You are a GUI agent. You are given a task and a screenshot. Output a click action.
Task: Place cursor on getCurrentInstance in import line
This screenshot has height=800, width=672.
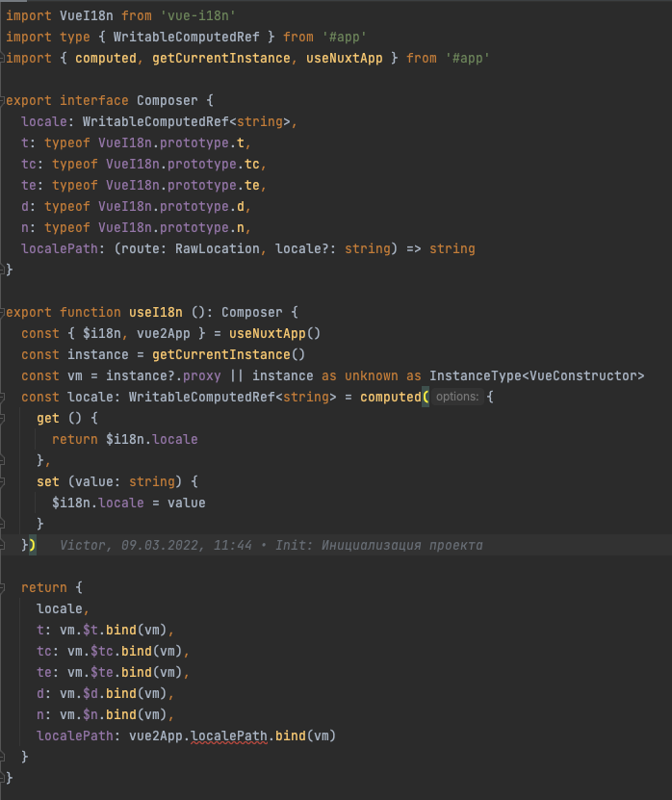pyautogui.click(x=220, y=58)
